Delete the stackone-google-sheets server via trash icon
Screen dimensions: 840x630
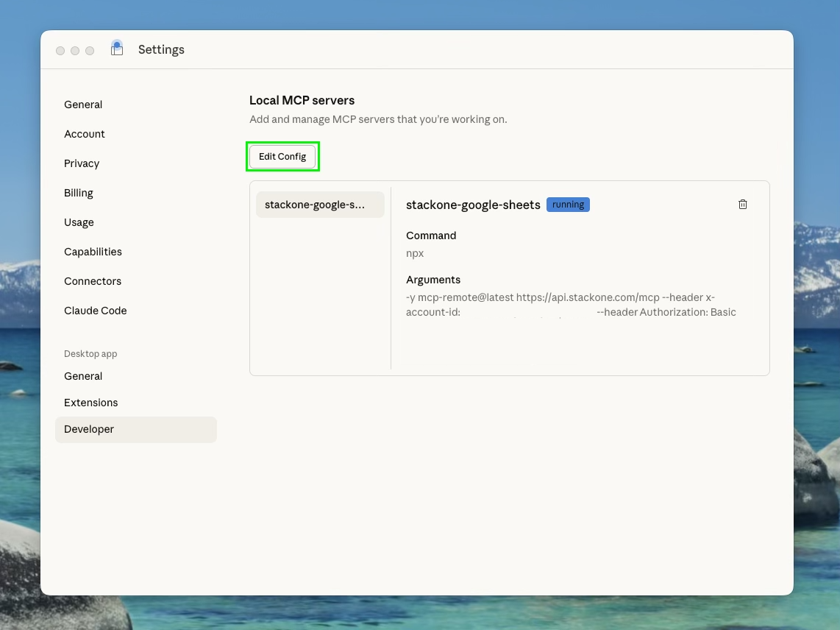pyautogui.click(x=743, y=204)
